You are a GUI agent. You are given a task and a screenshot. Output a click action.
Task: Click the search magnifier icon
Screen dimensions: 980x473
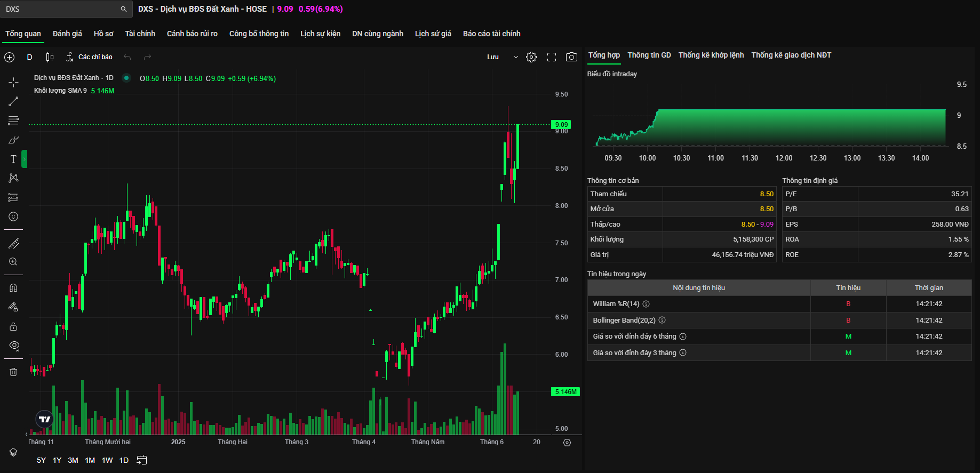pyautogui.click(x=124, y=9)
